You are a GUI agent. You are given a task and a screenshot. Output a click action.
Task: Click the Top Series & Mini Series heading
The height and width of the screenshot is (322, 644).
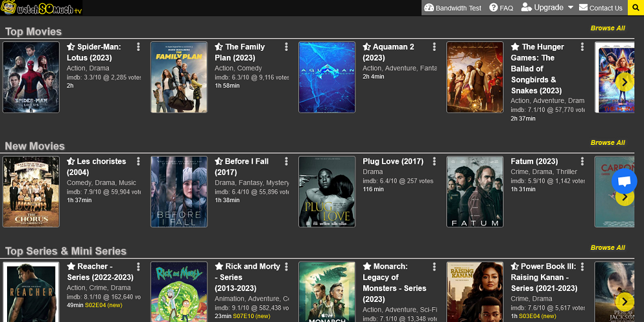[66, 251]
